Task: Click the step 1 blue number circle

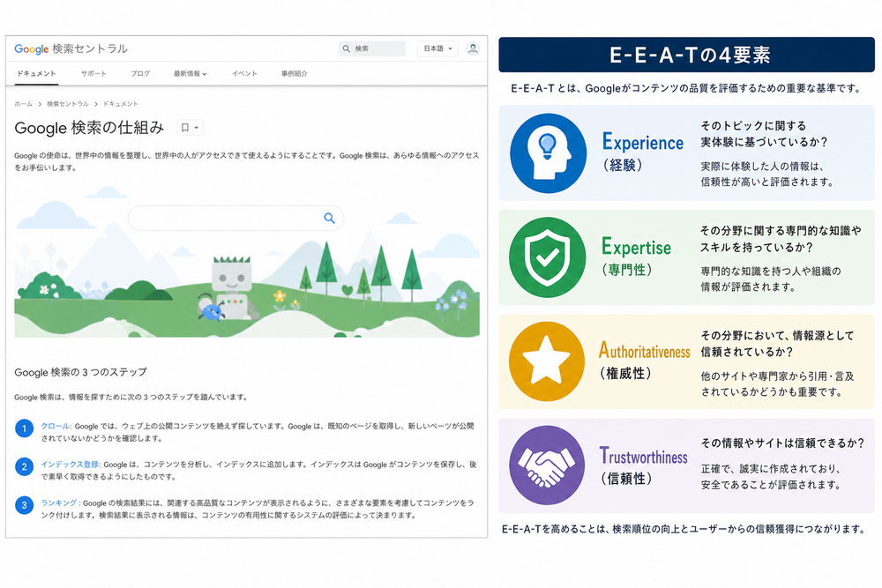Action: click(24, 429)
